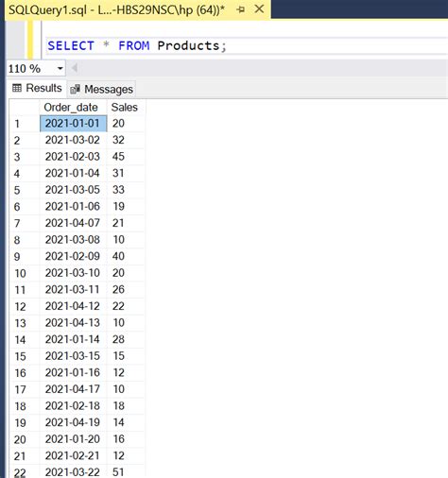
Task: Click the Sales column header
Action: 126,107
